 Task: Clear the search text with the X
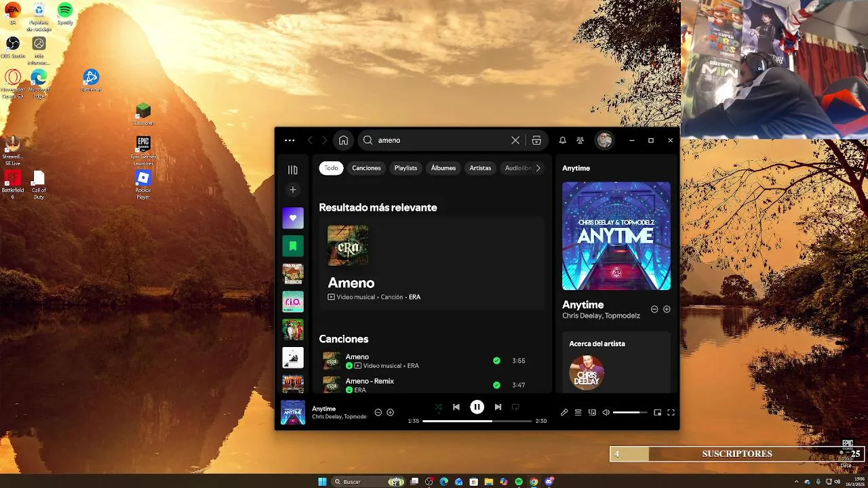tap(515, 140)
